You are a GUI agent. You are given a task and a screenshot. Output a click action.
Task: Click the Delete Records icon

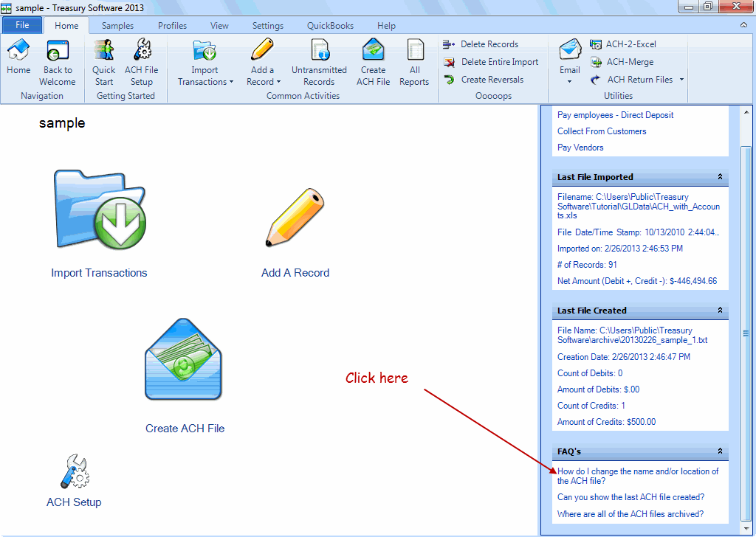[x=449, y=44]
